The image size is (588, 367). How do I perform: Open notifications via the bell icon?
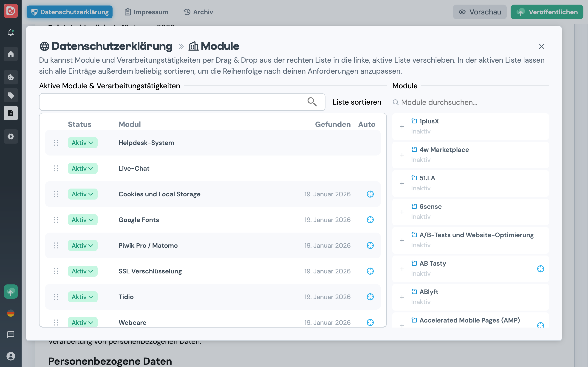[x=11, y=32]
